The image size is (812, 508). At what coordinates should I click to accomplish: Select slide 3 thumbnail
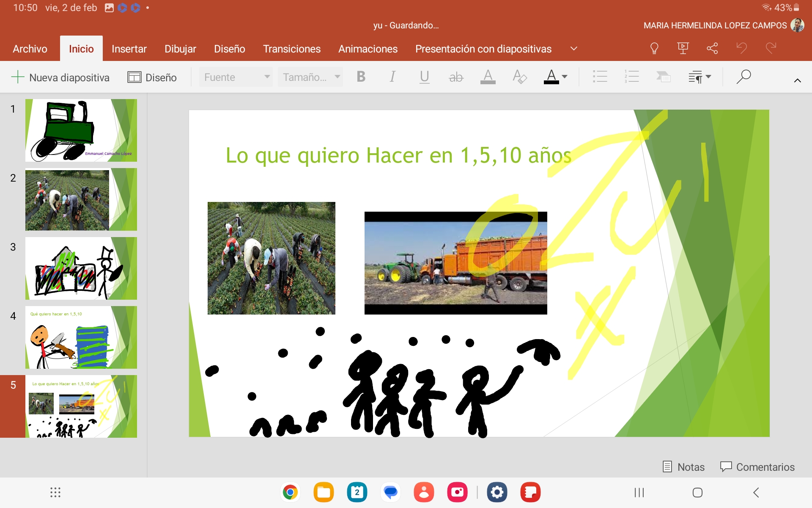pyautogui.click(x=81, y=268)
